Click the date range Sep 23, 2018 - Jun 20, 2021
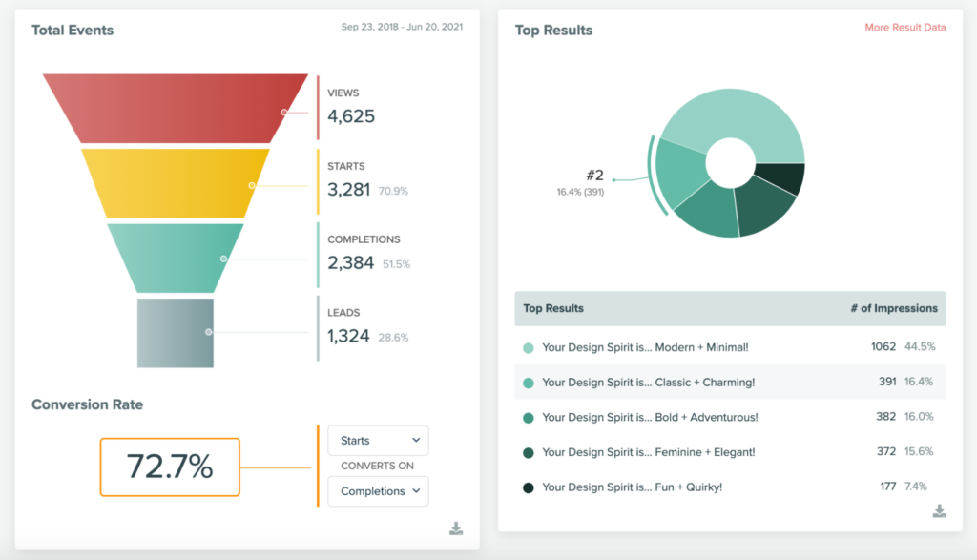Viewport: 977px width, 560px height. (x=402, y=27)
